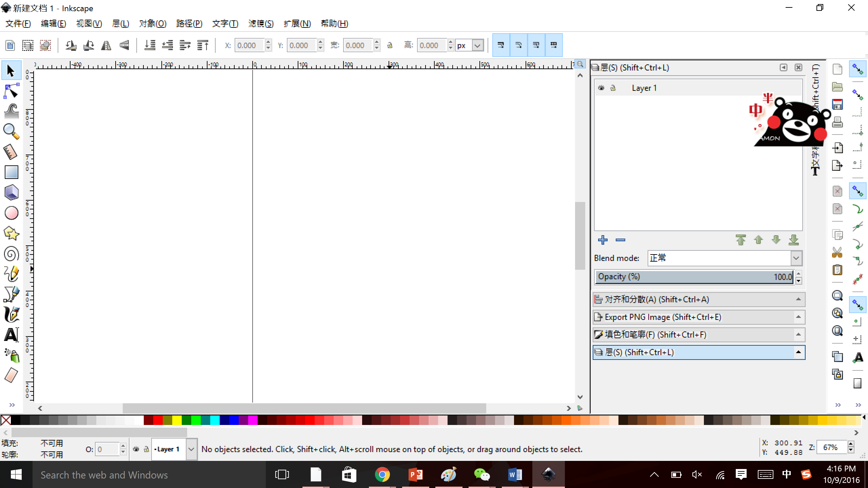The height and width of the screenshot is (488, 868).
Task: Click Raise selection to top icon
Action: coord(203,45)
